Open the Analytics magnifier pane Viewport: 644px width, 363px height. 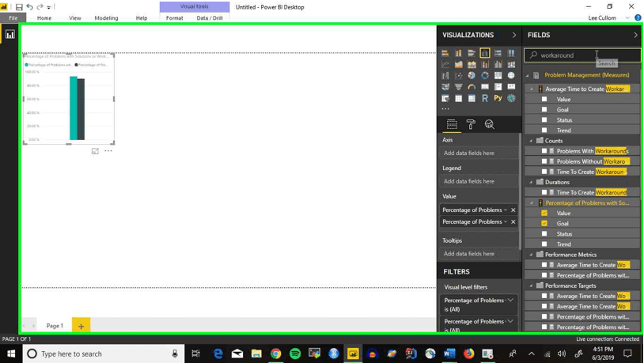[x=489, y=124]
